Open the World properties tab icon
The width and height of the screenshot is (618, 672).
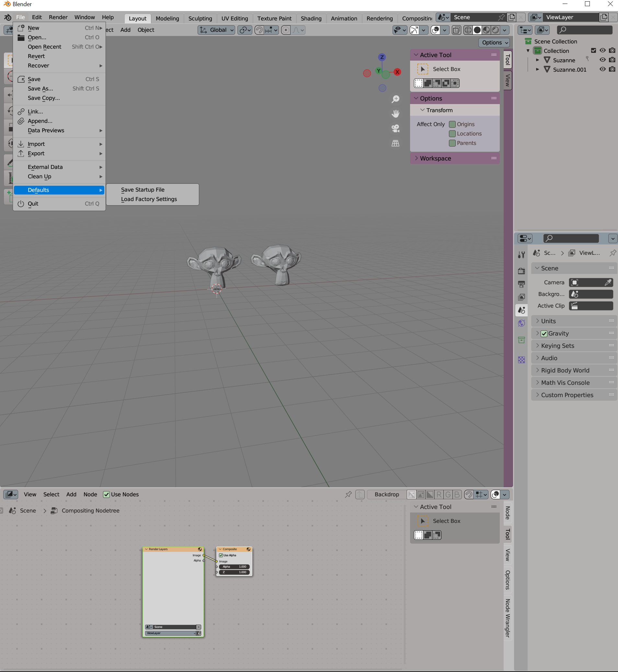click(x=521, y=323)
